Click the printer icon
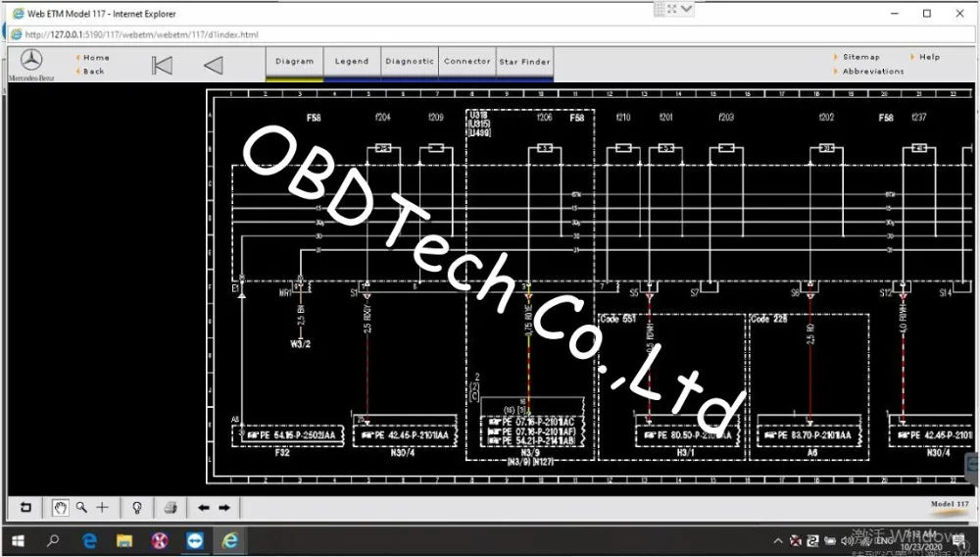Image resolution: width=980 pixels, height=557 pixels. (x=170, y=508)
